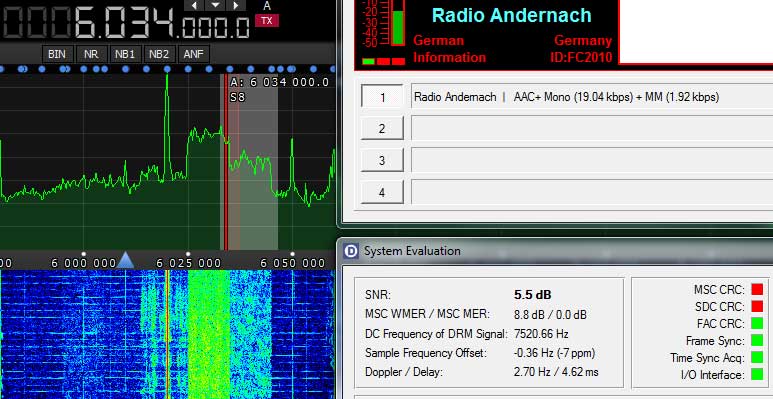The height and width of the screenshot is (399, 773).
Task: Click the red TX indicator
Action: (267, 21)
